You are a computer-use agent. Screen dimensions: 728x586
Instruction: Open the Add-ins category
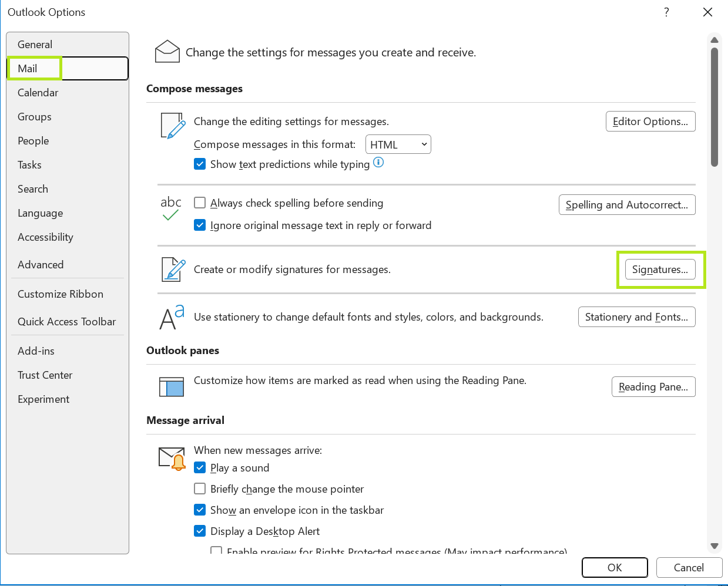pyautogui.click(x=68, y=351)
